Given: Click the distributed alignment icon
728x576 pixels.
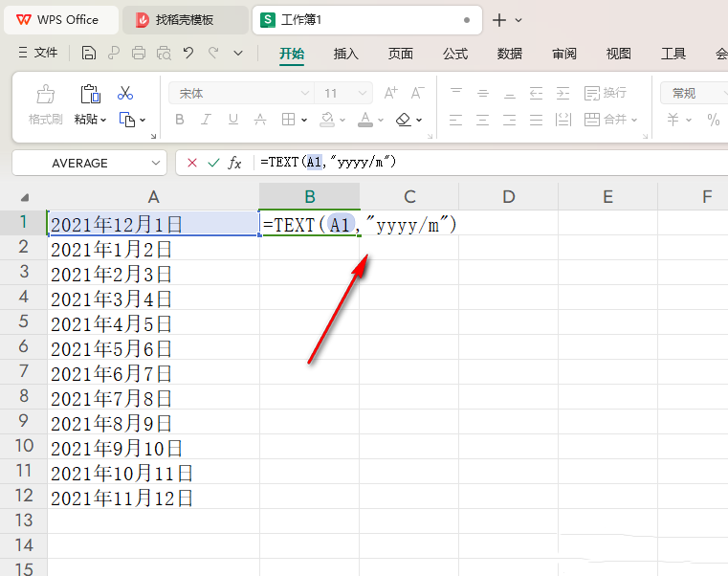Looking at the screenshot, I should point(563,120).
